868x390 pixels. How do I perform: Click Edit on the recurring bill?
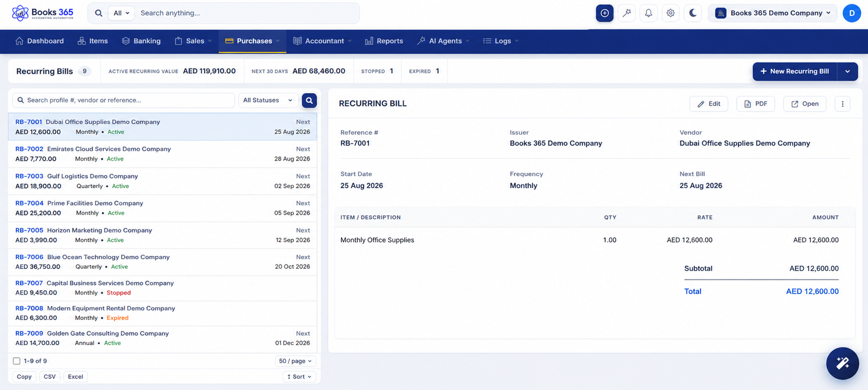pyautogui.click(x=709, y=104)
